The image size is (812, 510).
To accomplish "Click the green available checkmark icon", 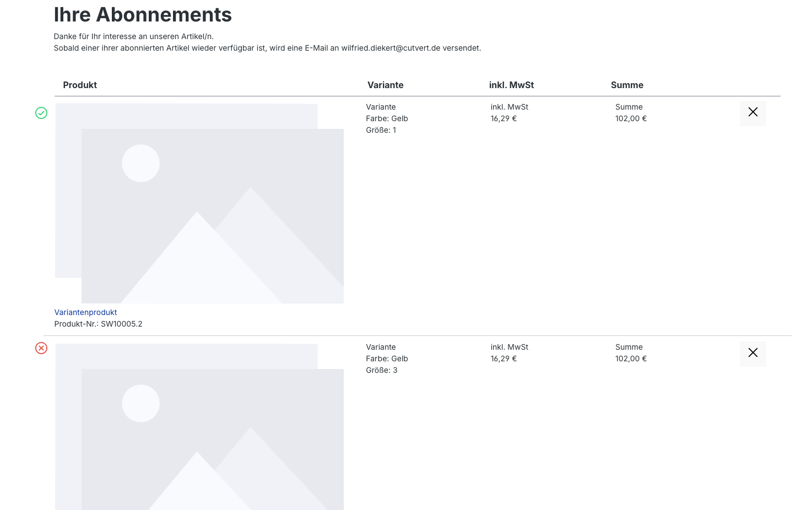I will click(x=41, y=113).
